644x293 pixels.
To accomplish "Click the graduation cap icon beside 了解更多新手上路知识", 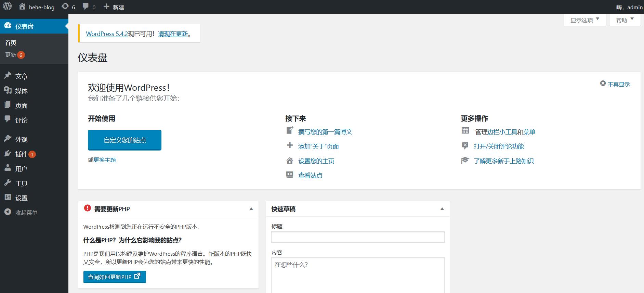I will pos(465,160).
